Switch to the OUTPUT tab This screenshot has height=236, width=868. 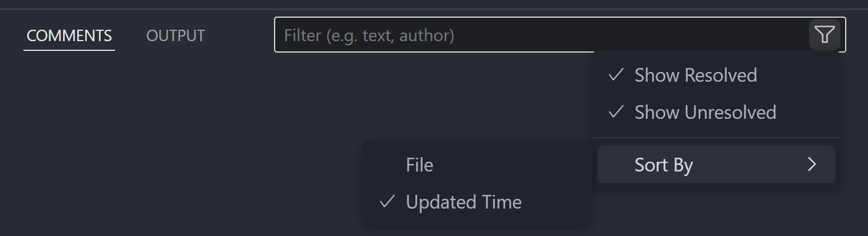176,35
